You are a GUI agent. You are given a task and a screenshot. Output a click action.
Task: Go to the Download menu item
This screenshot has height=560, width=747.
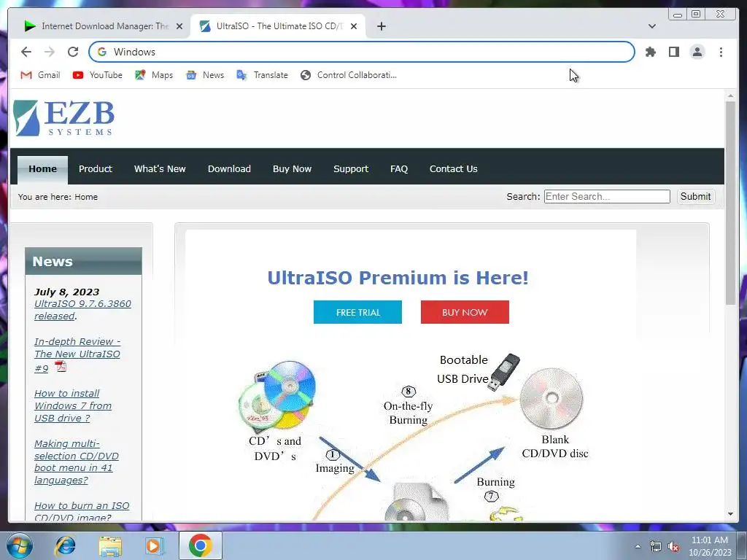tap(229, 169)
